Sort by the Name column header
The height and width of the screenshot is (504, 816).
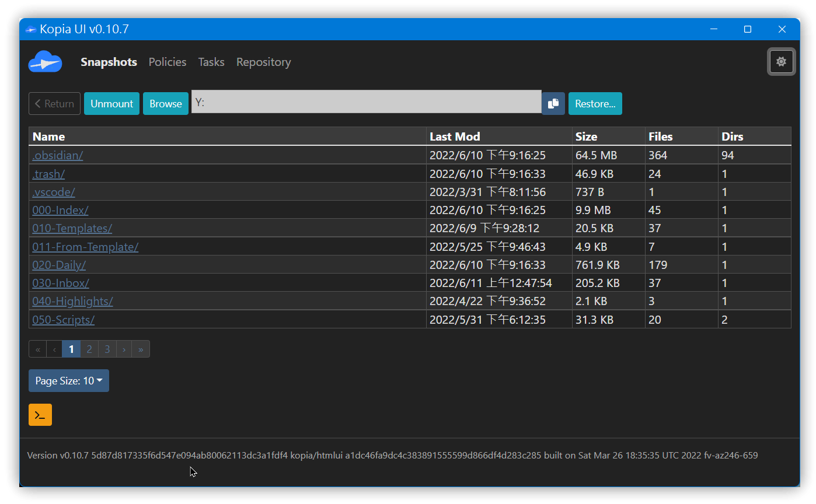tap(228, 136)
